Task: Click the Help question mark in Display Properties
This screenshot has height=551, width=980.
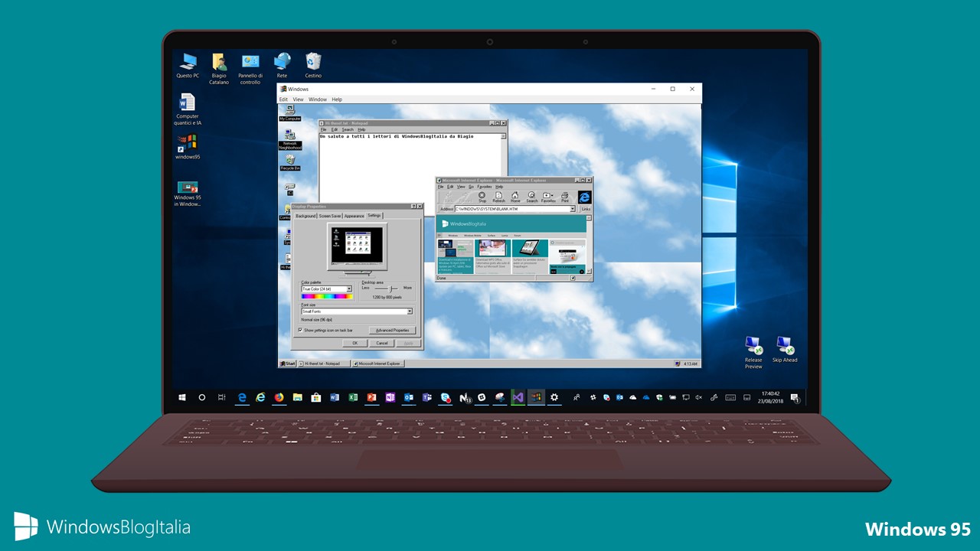Action: [x=413, y=207]
